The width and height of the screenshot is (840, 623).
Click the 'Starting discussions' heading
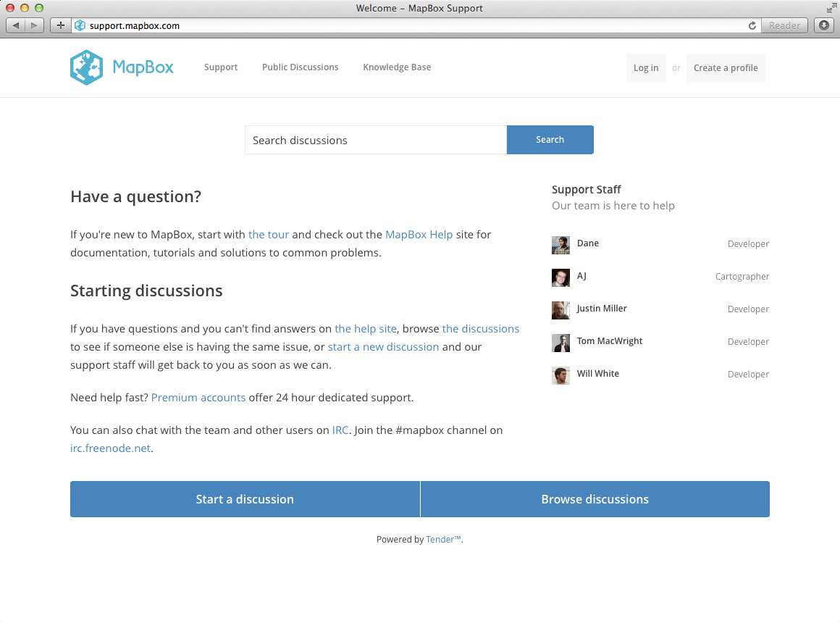(x=146, y=290)
